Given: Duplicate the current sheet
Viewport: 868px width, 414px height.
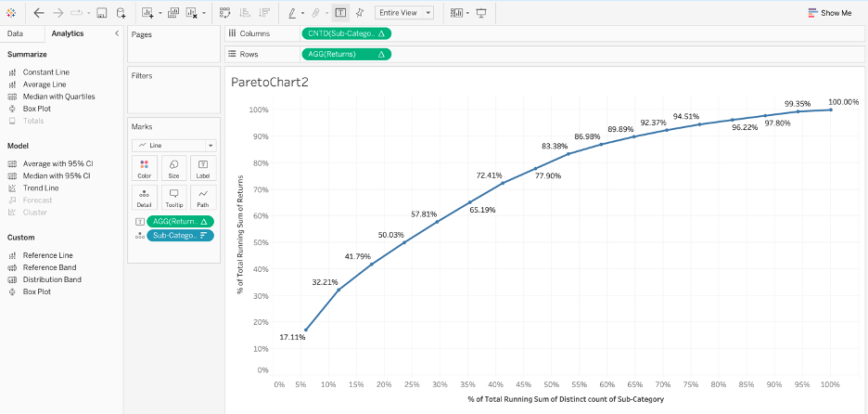Looking at the screenshot, I should tap(173, 13).
